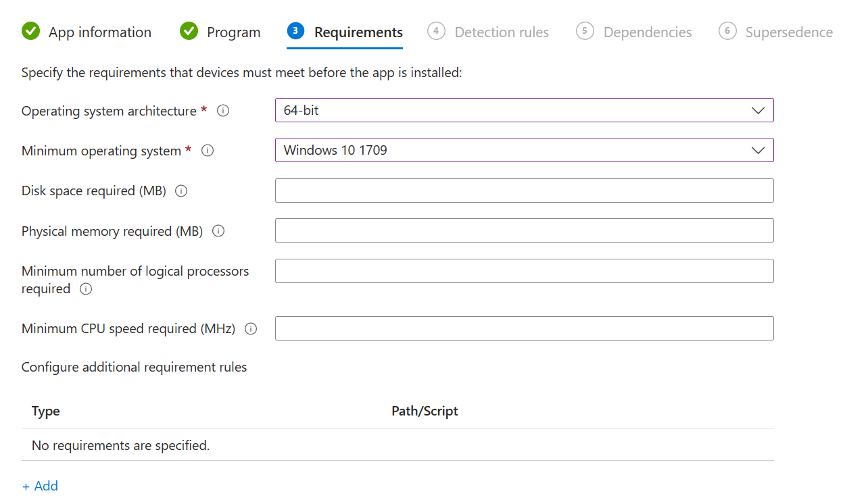Click the green checkmark beside Program
Viewport: 845px width, 504px height.
[189, 32]
